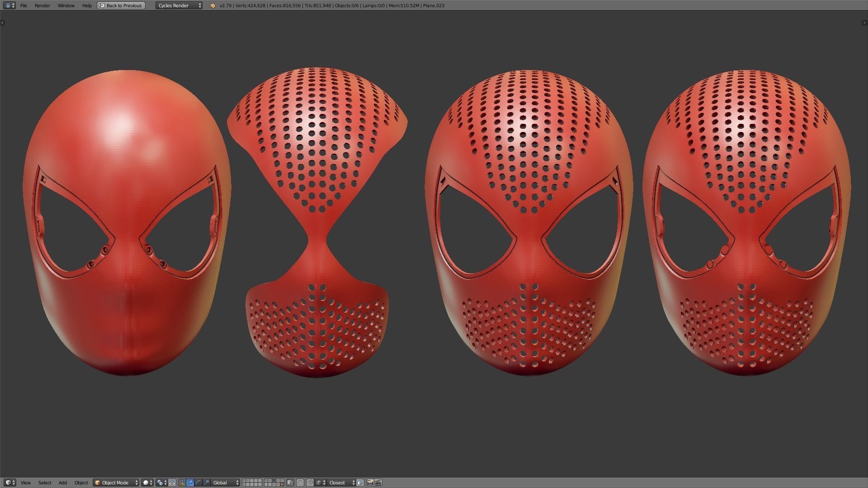This screenshot has width=868, height=488.
Task: Click the Plane.023 active object name
Action: (x=434, y=5)
